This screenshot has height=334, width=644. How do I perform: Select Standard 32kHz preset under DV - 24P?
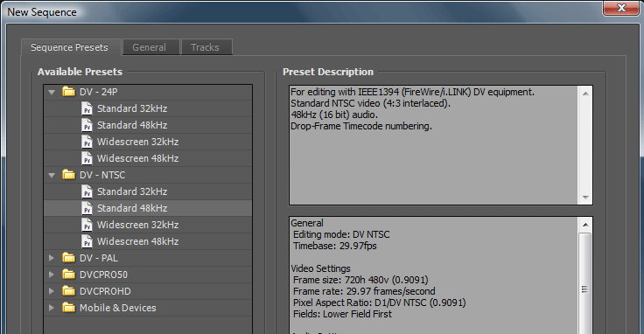pos(148,108)
